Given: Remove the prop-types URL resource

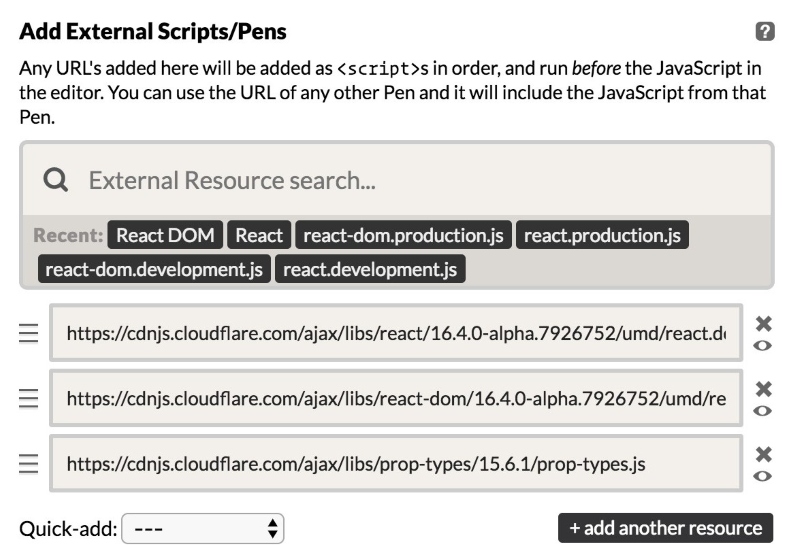Looking at the screenshot, I should (x=763, y=454).
